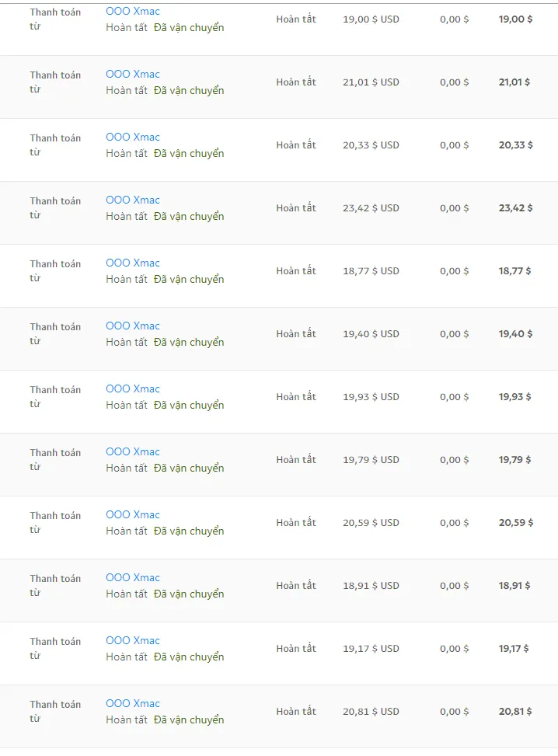Image resolution: width=558 pixels, height=756 pixels.
Task: Click "Đã vận chuyển" status in 20,59 $ row
Action: (189, 531)
